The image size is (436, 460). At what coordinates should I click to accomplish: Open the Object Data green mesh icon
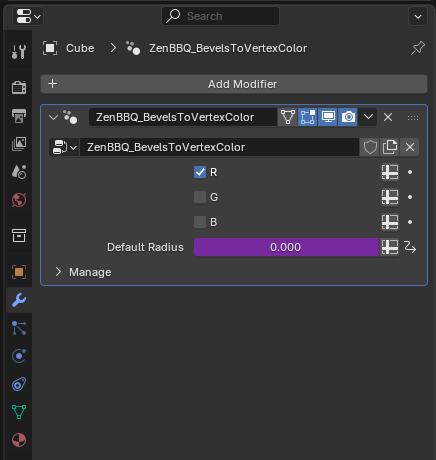(x=19, y=412)
